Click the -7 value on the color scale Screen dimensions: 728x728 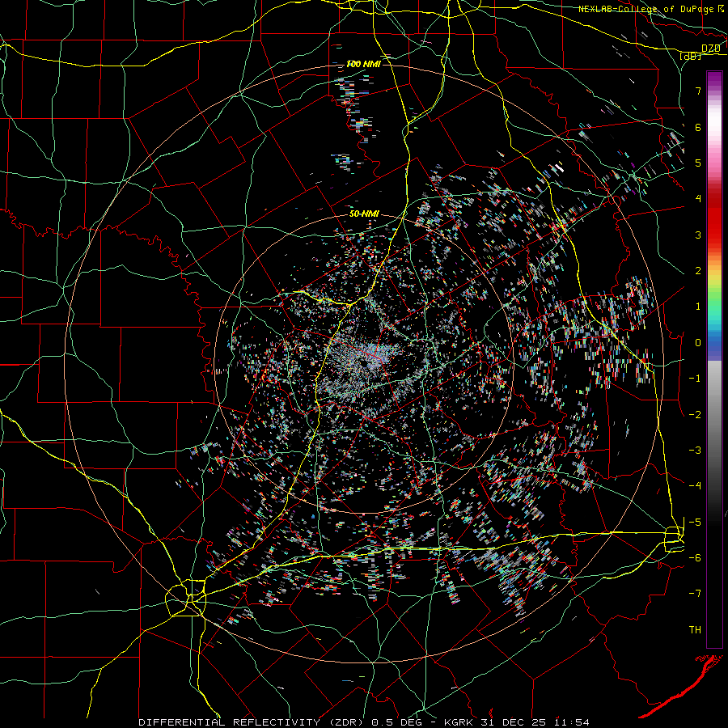point(695,594)
